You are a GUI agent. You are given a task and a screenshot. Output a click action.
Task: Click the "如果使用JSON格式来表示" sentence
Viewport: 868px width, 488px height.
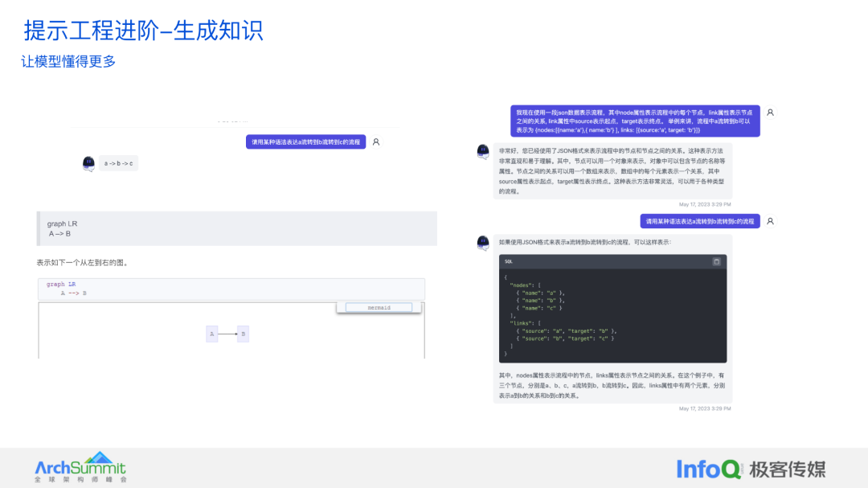(x=584, y=242)
